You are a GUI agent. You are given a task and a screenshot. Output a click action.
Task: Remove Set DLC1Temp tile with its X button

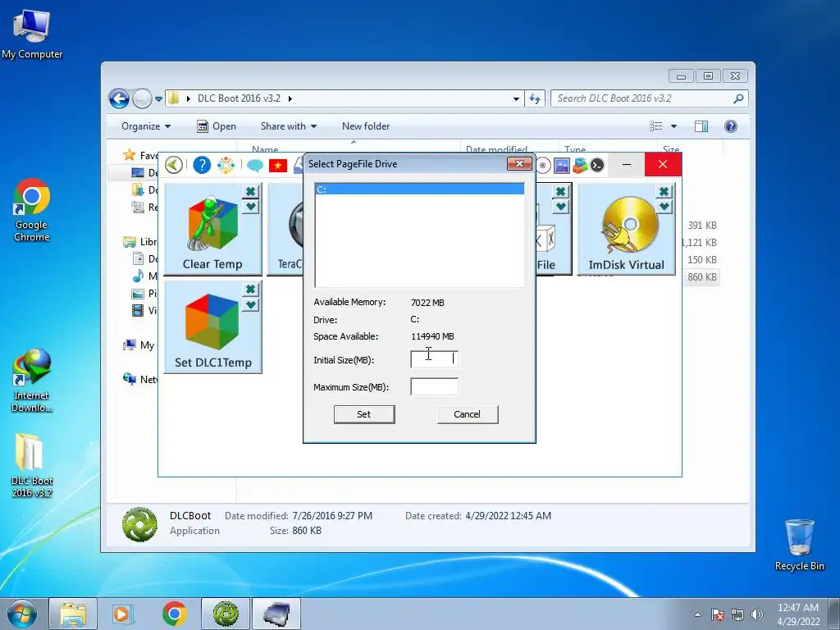[x=250, y=290]
